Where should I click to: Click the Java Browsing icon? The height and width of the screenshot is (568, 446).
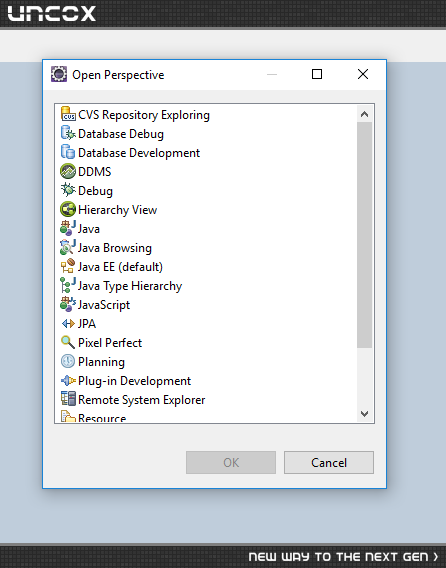[x=68, y=247]
